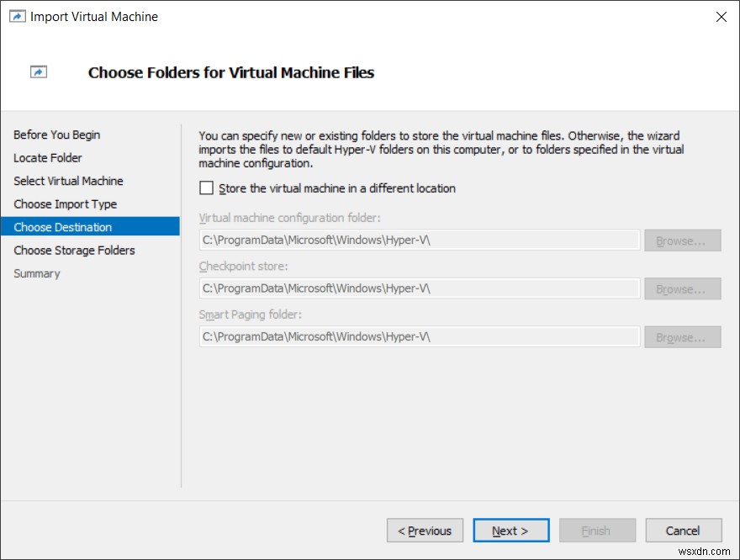Select the Checkpoint store path text
Image resolution: width=740 pixels, height=560 pixels.
coord(419,288)
